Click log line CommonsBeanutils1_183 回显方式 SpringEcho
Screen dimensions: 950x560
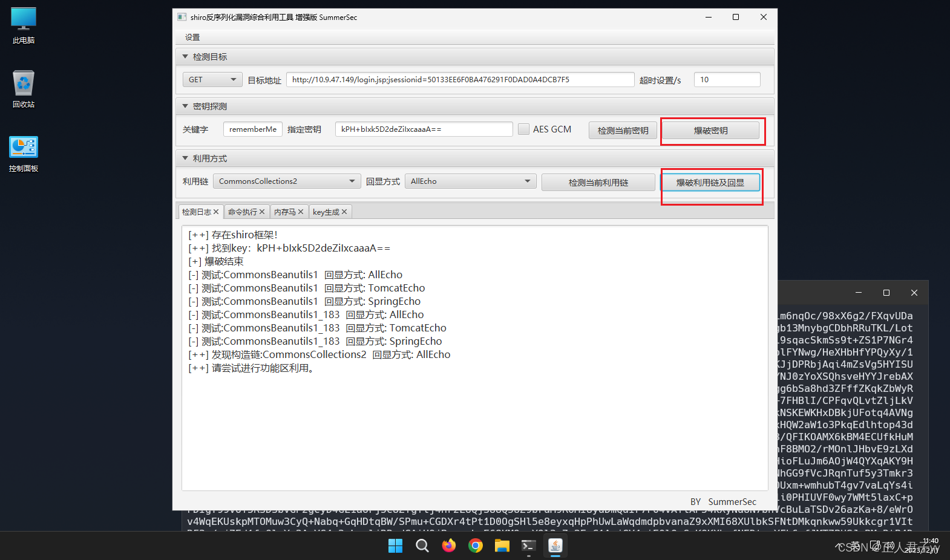point(315,341)
